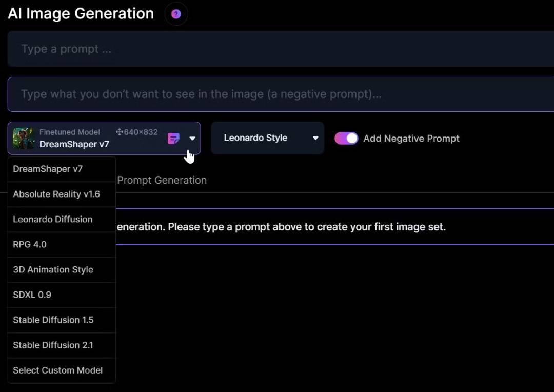Viewport: 554px width, 392px height.
Task: Select SDXL 0.9 model option
Action: tap(32, 295)
